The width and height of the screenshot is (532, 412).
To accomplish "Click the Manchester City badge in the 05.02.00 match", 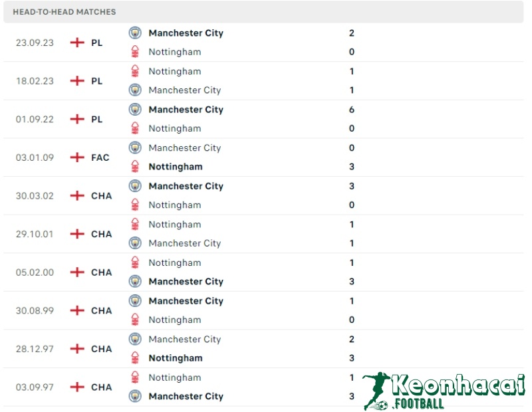I will (x=135, y=281).
